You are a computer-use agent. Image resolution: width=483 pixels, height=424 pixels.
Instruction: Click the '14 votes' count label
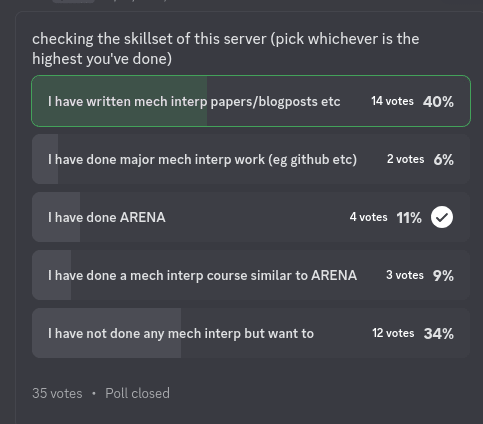coord(392,101)
